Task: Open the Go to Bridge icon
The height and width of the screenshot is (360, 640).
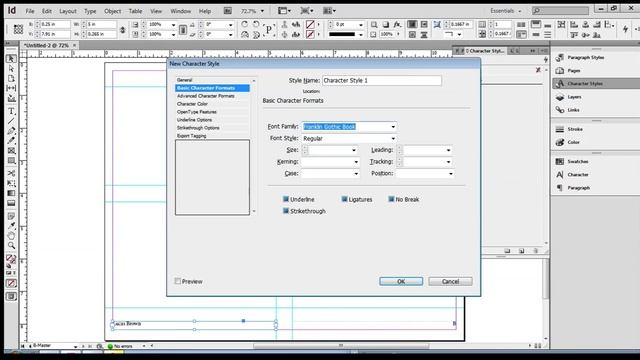Action: (228, 11)
